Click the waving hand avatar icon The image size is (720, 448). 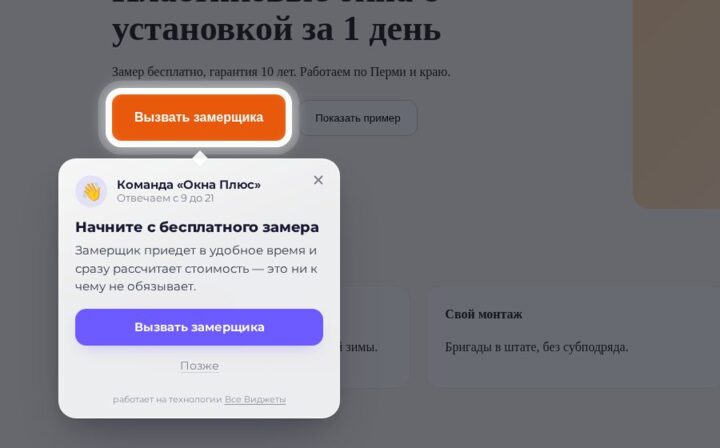point(91,191)
